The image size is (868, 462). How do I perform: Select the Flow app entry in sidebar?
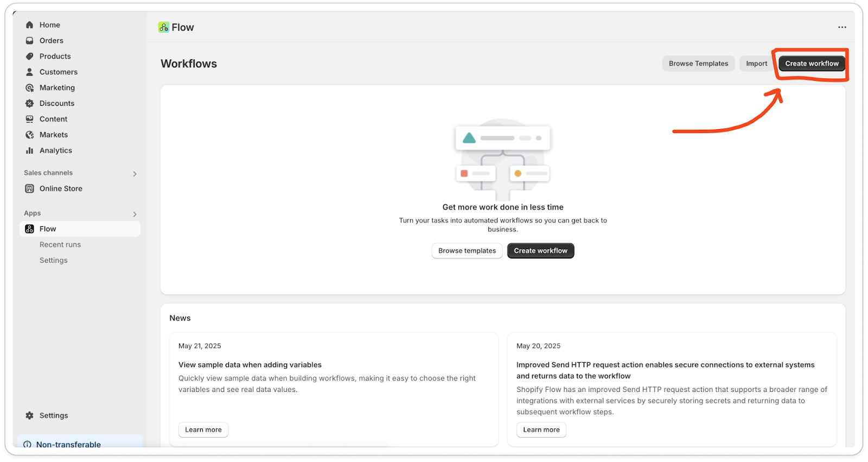click(x=80, y=229)
